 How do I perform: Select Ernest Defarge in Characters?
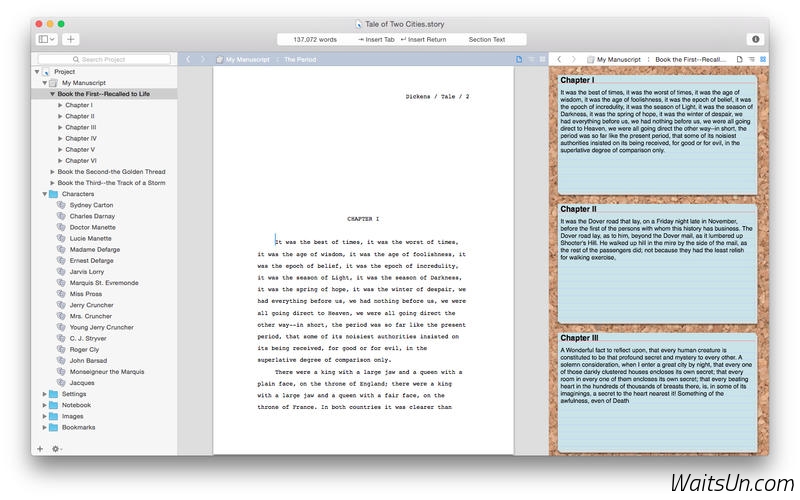(91, 261)
